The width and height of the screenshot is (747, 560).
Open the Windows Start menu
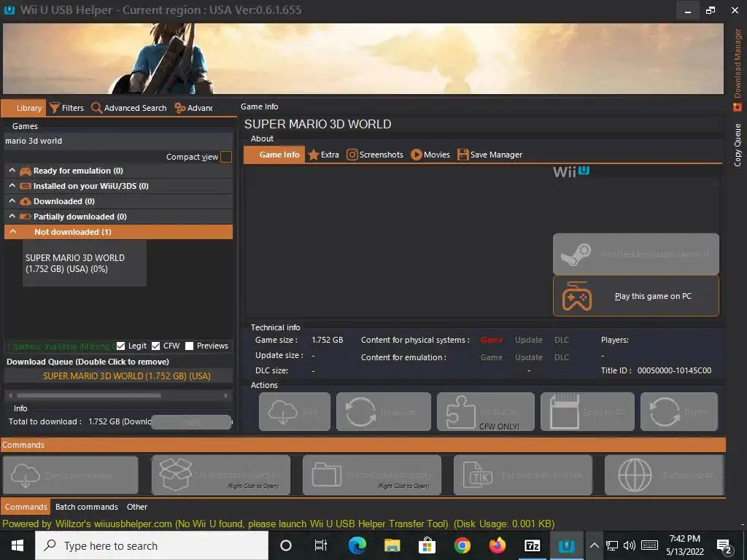18,545
